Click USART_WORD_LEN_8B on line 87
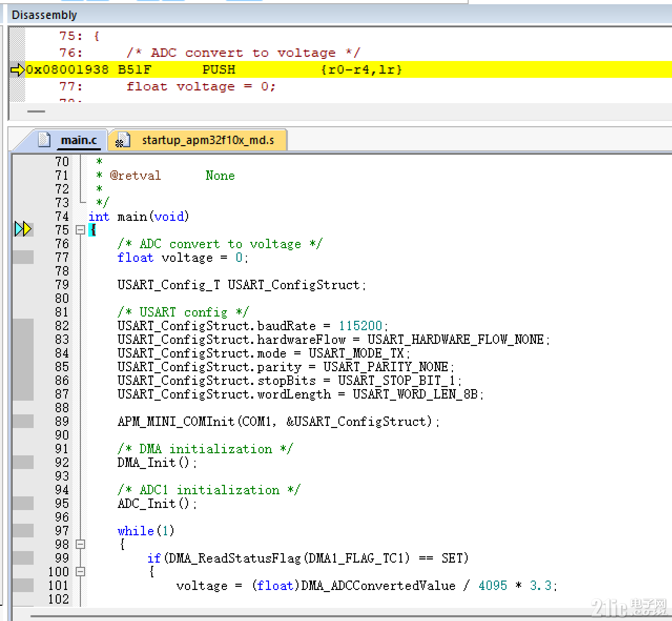This screenshot has height=621, width=672. [x=415, y=394]
